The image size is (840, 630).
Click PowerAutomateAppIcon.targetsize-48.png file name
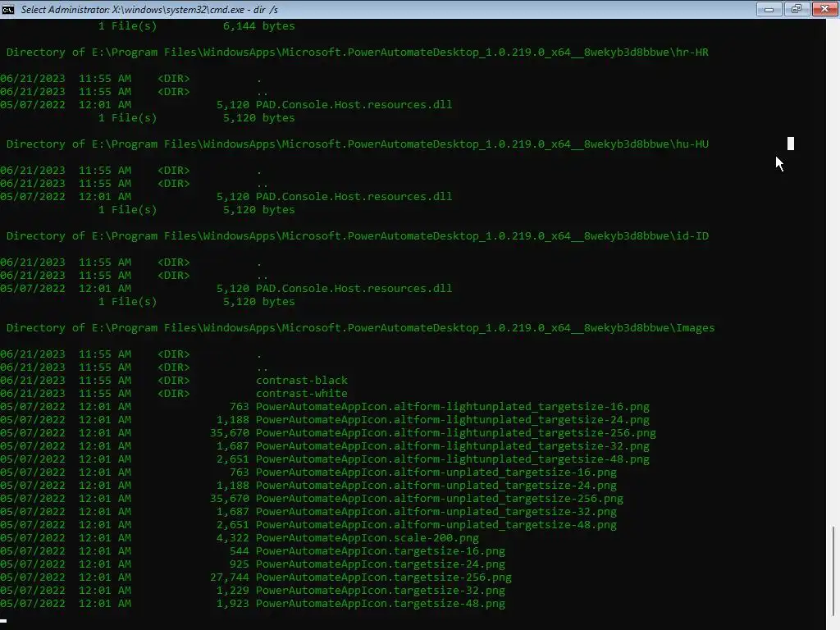(381, 603)
